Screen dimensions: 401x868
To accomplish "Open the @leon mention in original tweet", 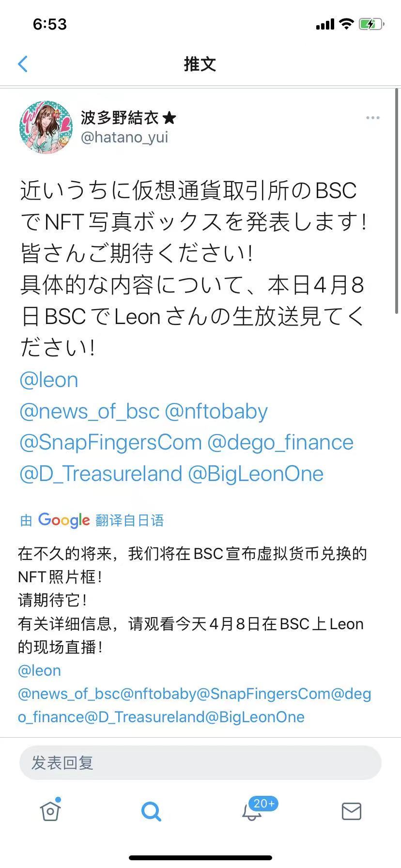I will point(48,380).
